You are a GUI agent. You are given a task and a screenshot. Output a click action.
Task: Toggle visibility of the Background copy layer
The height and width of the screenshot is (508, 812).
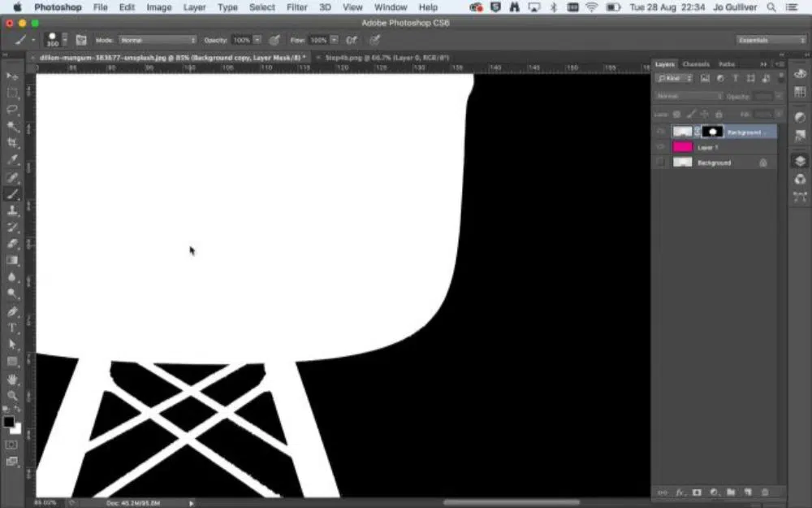pyautogui.click(x=660, y=132)
